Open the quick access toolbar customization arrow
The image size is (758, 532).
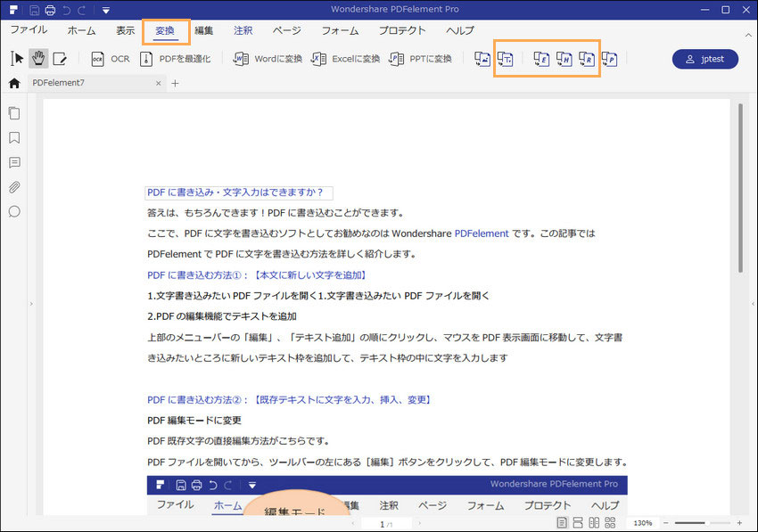pyautogui.click(x=106, y=10)
